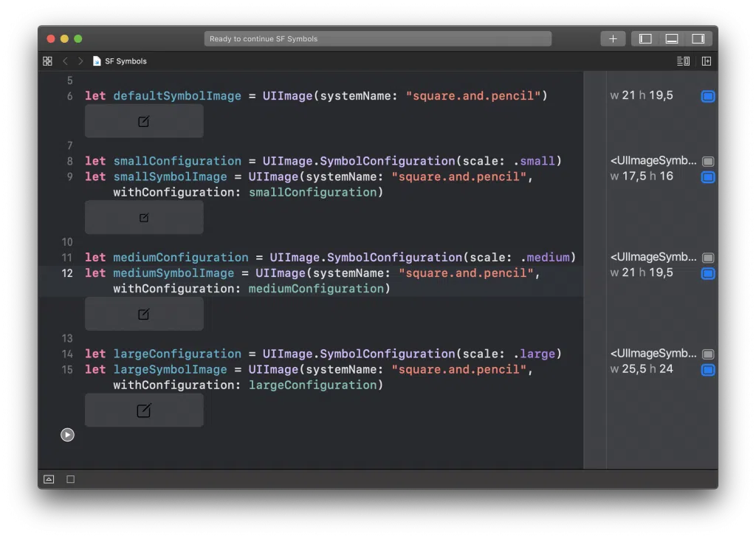Click largeSymbolImage variable name

(170, 370)
